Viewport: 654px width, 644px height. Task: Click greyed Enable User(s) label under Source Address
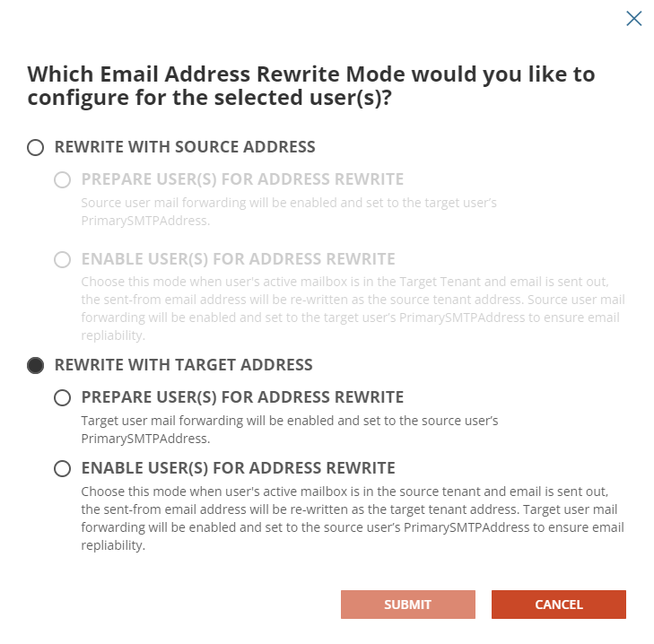coord(238,260)
